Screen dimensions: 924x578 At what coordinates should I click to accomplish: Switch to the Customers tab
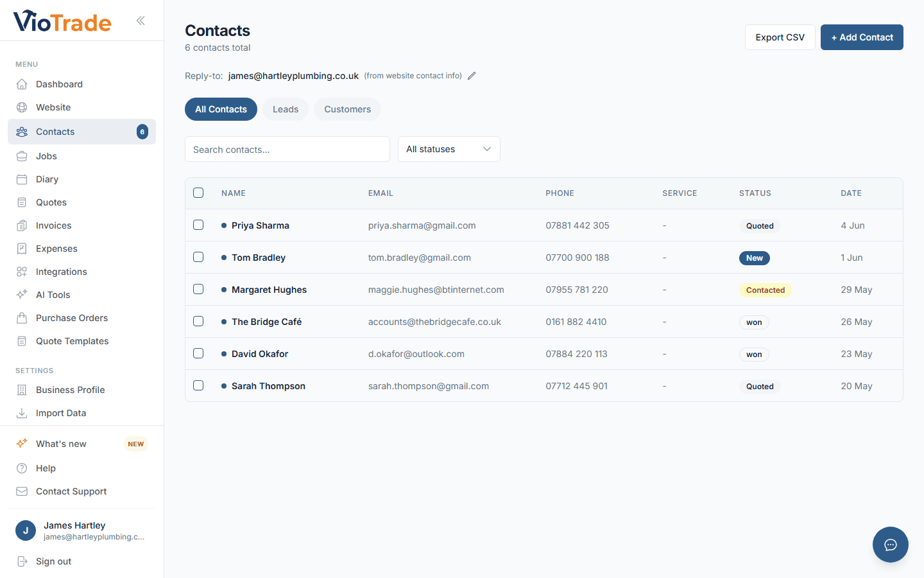(347, 109)
